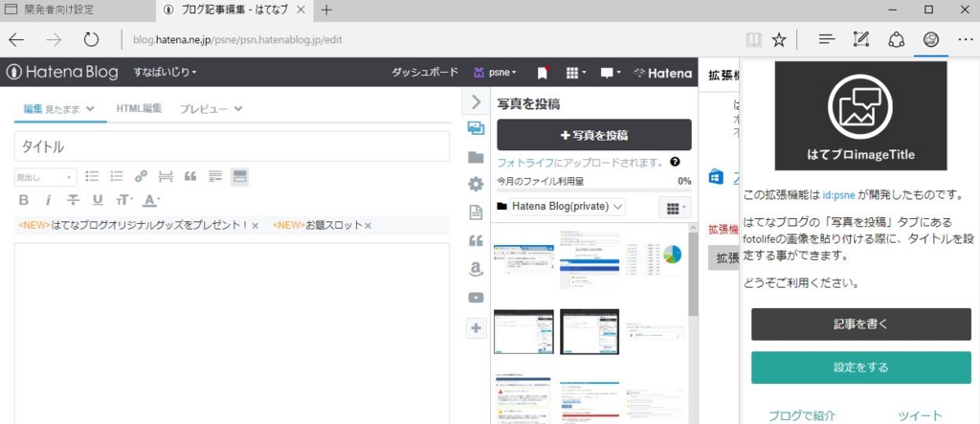
Task: Click the ツイート link
Action: 920,415
